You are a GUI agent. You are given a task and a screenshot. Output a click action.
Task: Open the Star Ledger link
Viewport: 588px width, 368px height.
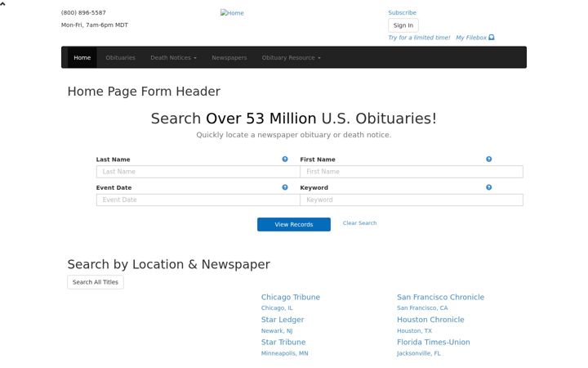click(x=283, y=320)
